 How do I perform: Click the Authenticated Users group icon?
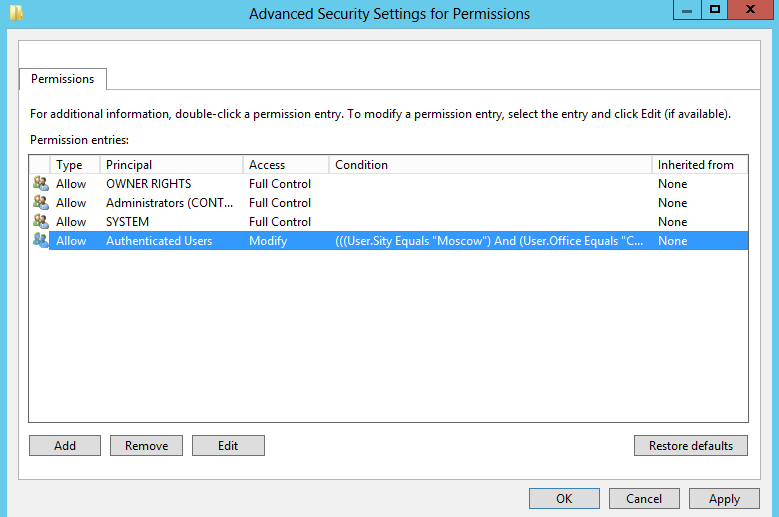pos(41,240)
